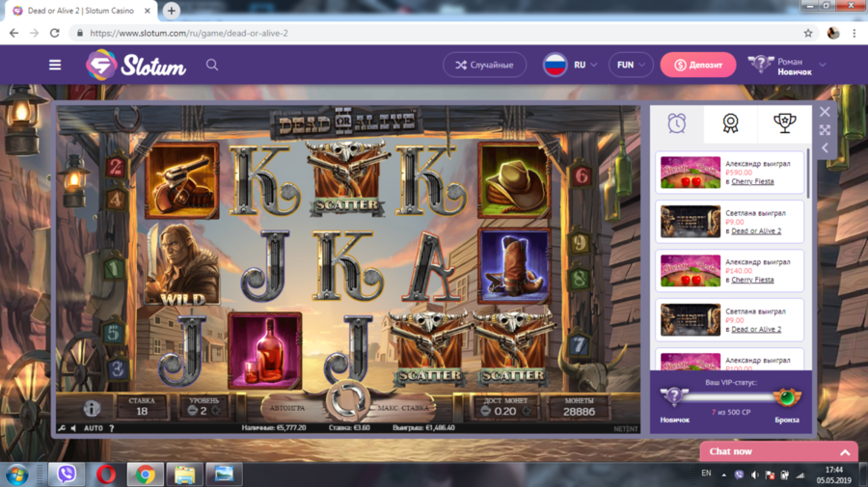Open the paytable info icon
The width and height of the screenshot is (868, 487).
coord(92,408)
